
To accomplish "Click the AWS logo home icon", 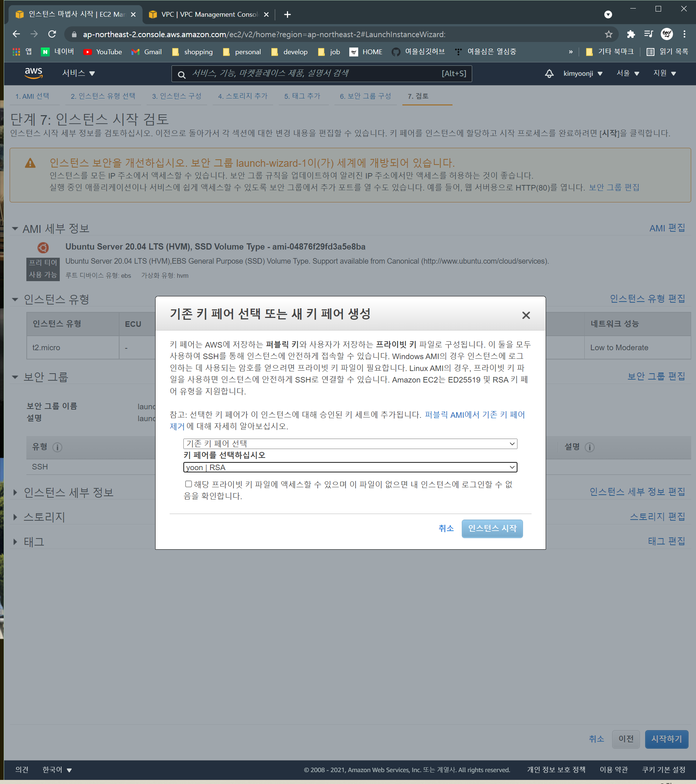I will tap(34, 73).
